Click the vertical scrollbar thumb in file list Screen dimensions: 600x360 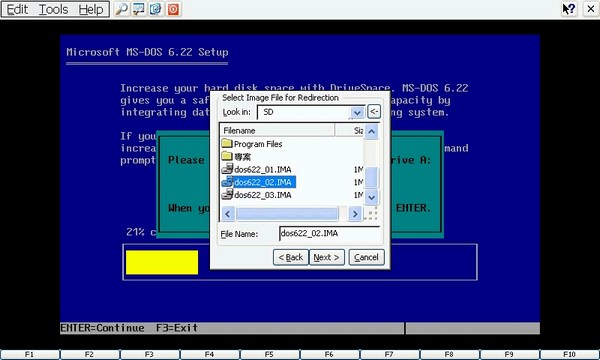point(372,178)
